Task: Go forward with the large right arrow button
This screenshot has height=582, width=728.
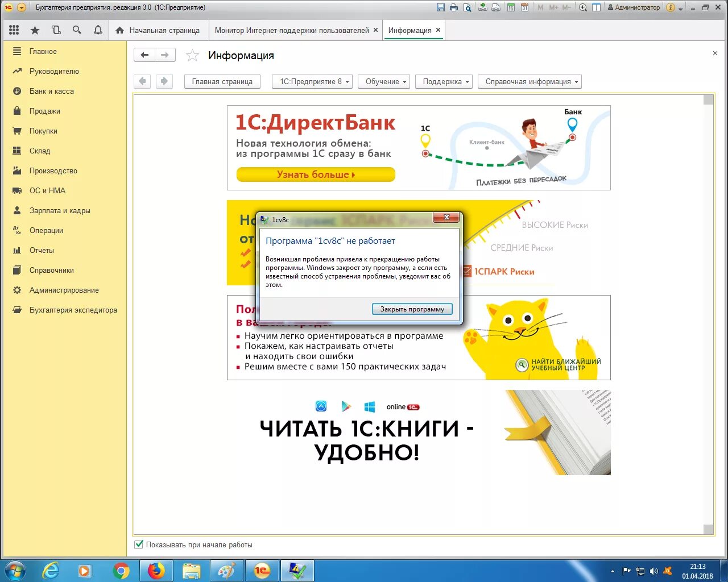Action: (x=165, y=55)
